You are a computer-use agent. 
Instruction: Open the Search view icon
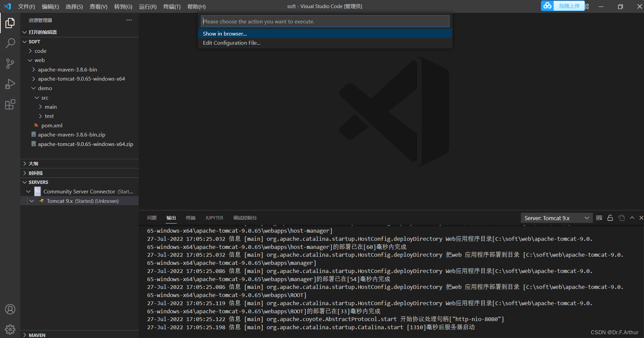pos(10,43)
